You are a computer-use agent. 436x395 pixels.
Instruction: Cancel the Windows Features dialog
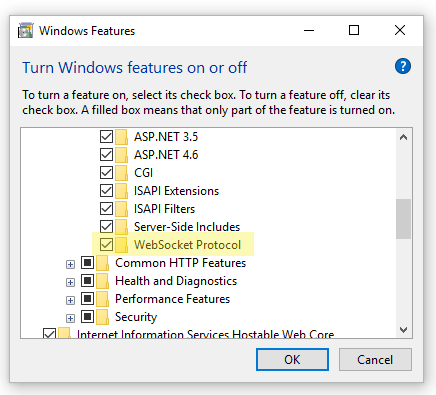click(x=375, y=360)
